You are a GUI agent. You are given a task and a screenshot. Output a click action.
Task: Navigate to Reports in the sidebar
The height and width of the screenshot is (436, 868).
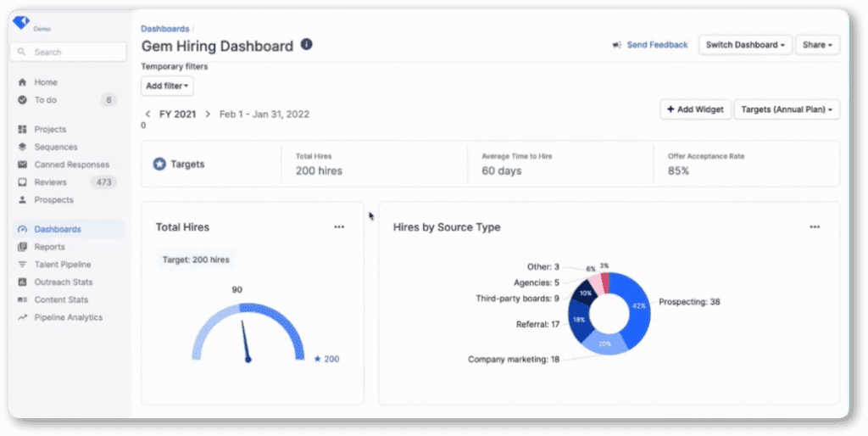pos(49,247)
